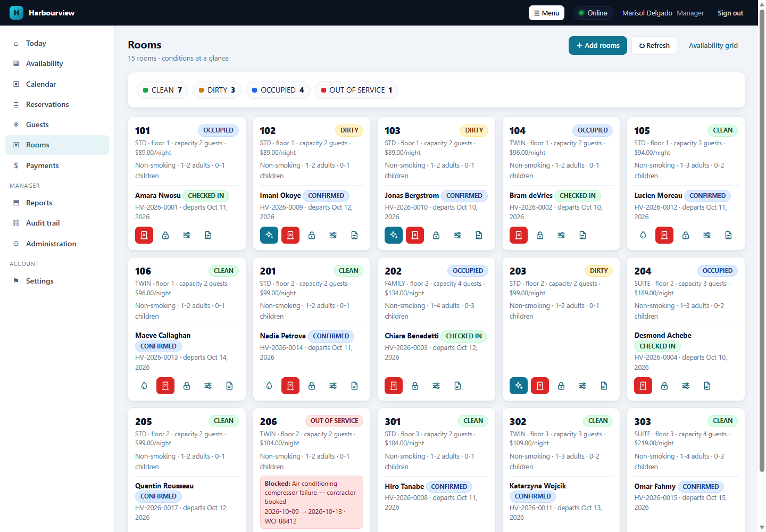766x532 pixels.
Task: Open the Menu button in the header
Action: click(x=546, y=13)
